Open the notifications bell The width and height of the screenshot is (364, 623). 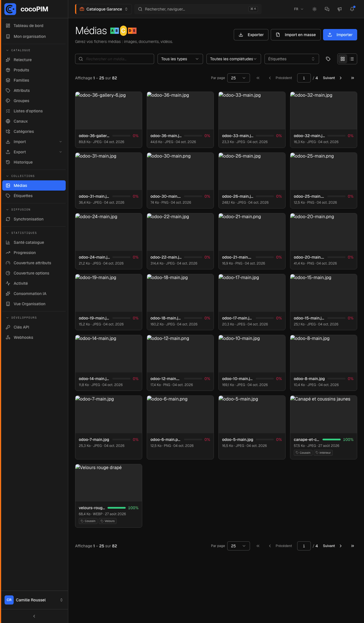[x=352, y=9]
